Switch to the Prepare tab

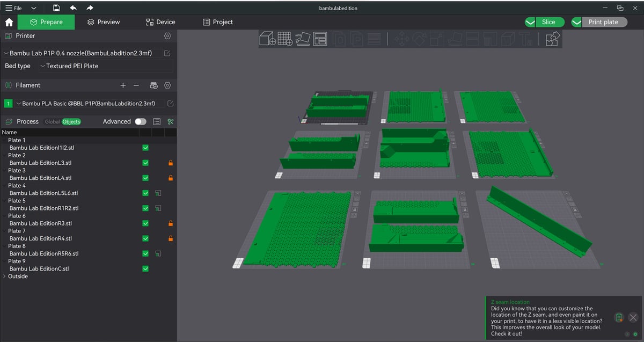pyautogui.click(x=46, y=22)
